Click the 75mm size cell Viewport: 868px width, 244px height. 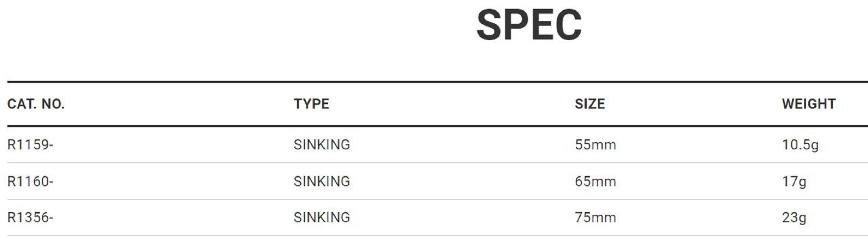tap(595, 217)
